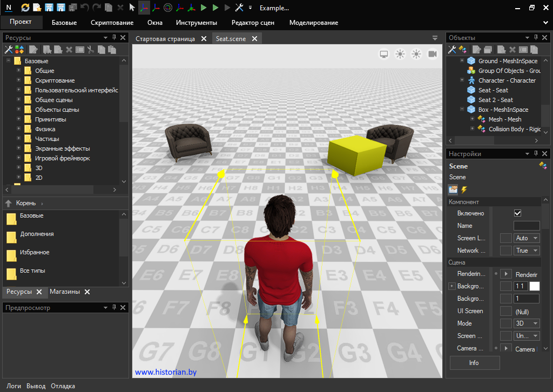
Task: Click the white background color swatch
Action: point(534,286)
